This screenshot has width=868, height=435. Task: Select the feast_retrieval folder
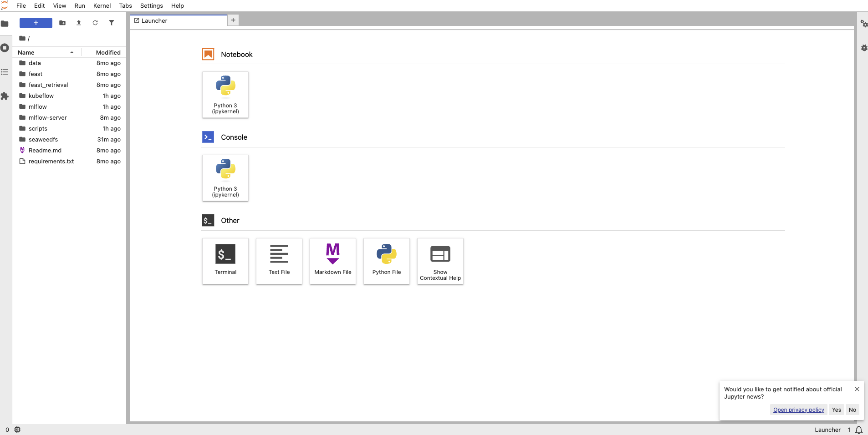click(69, 85)
